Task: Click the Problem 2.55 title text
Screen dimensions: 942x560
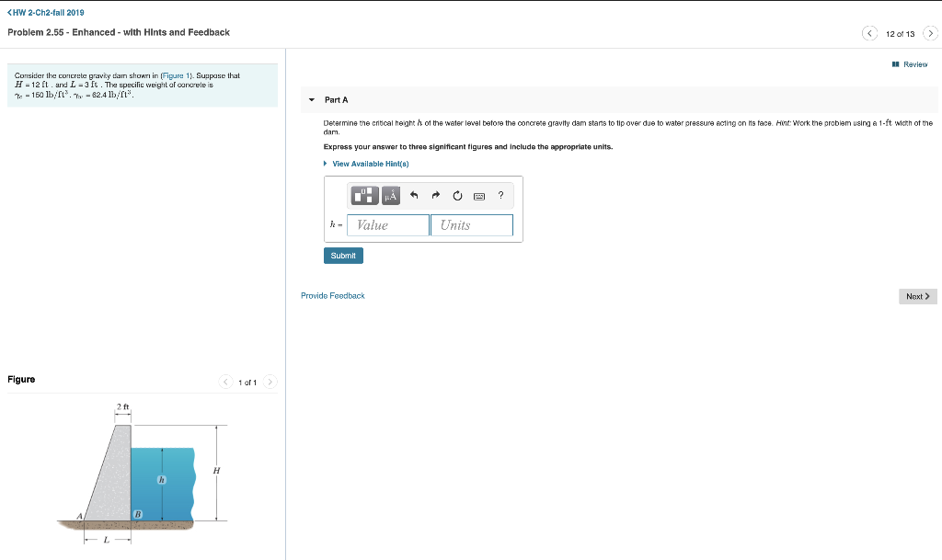Action: coord(119,32)
